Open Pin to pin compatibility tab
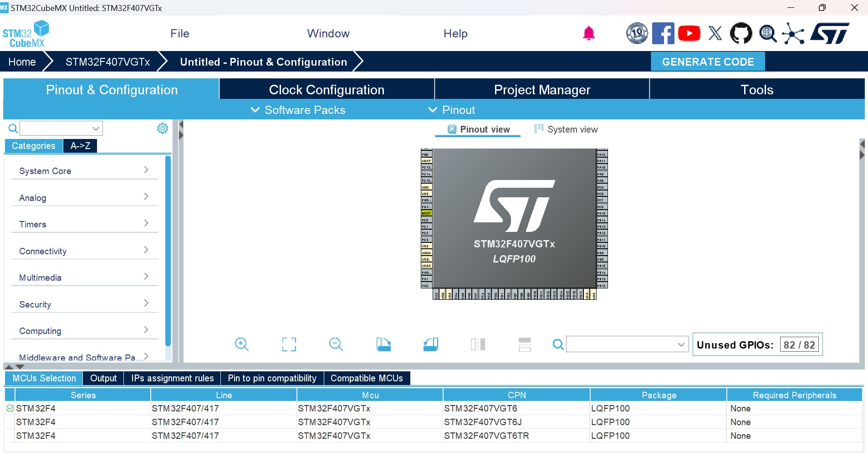Image resolution: width=868 pixels, height=457 pixels. (272, 378)
